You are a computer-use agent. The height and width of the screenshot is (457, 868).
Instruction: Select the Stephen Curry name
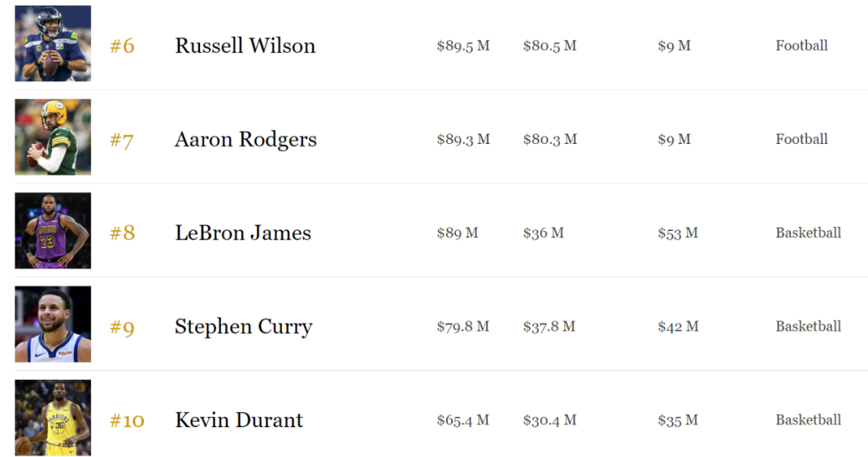click(x=244, y=327)
